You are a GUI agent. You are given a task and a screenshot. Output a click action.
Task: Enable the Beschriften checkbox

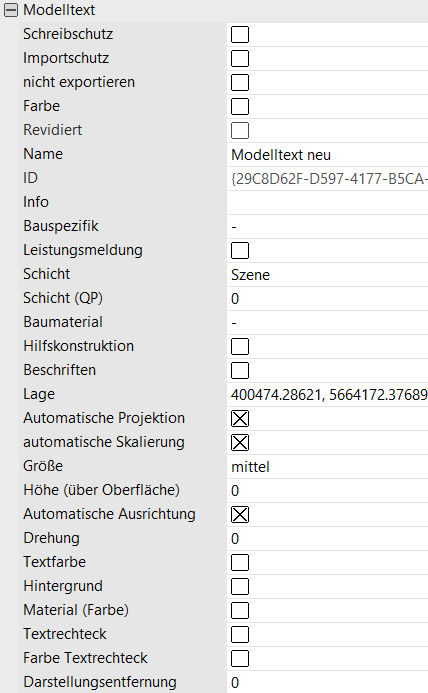click(x=240, y=370)
